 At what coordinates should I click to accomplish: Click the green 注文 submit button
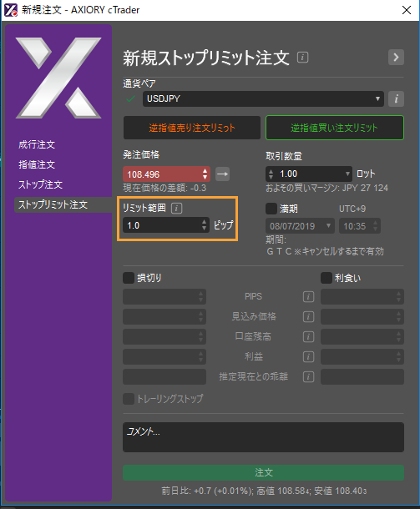(263, 472)
